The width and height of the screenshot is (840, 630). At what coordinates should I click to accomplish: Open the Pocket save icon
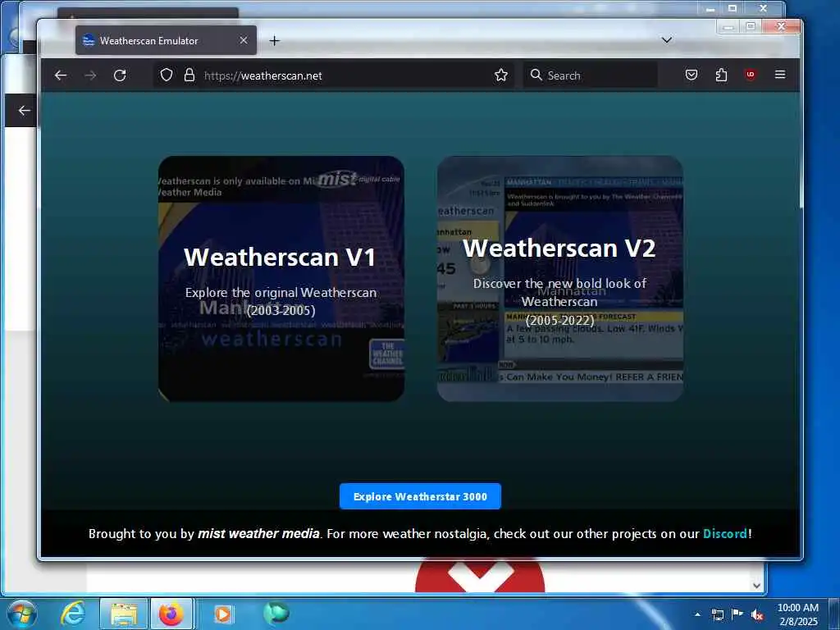pos(692,75)
